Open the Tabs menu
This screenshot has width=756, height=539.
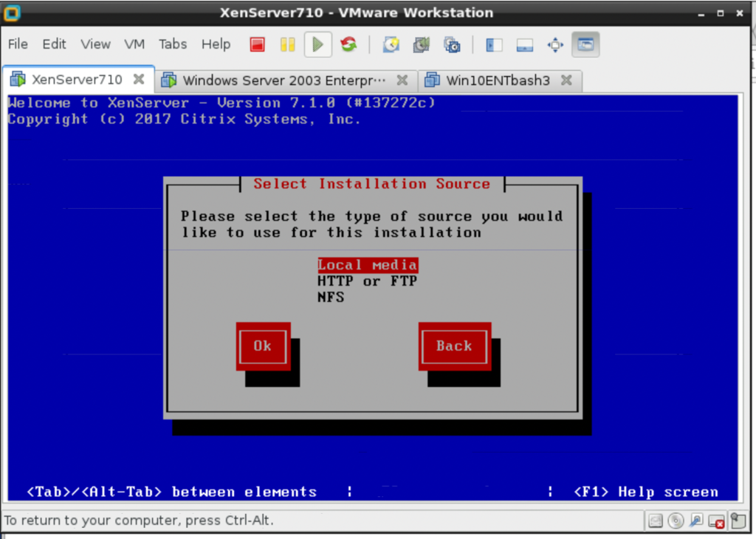pos(173,44)
